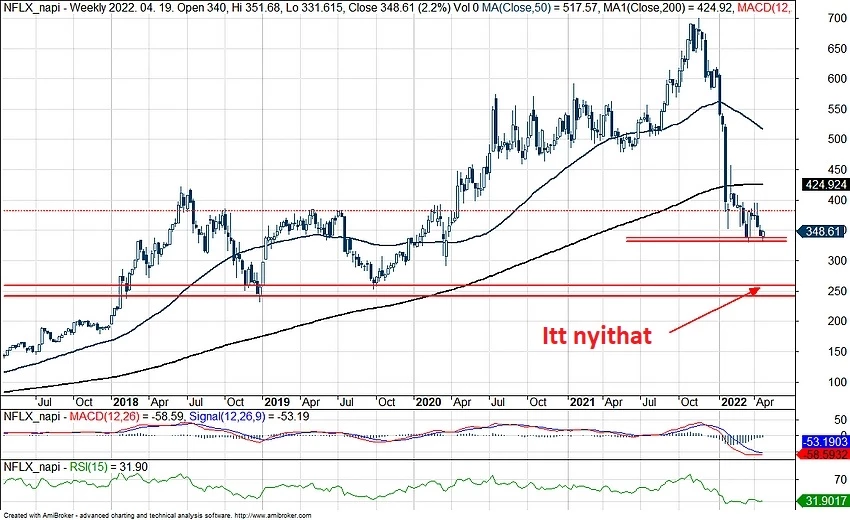Click the date 2022. 04. 19. in the header
Viewport: 850px width, 520px height.
(141, 8)
